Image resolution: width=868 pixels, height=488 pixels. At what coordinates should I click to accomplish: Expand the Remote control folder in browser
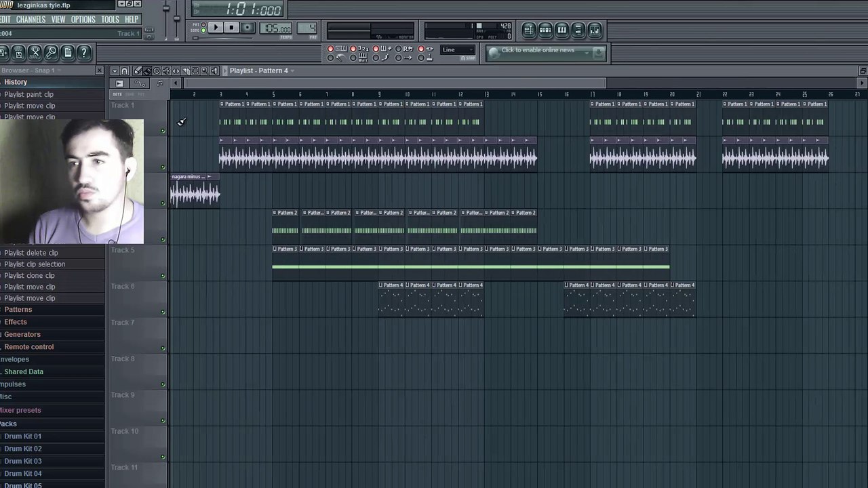[29, 347]
